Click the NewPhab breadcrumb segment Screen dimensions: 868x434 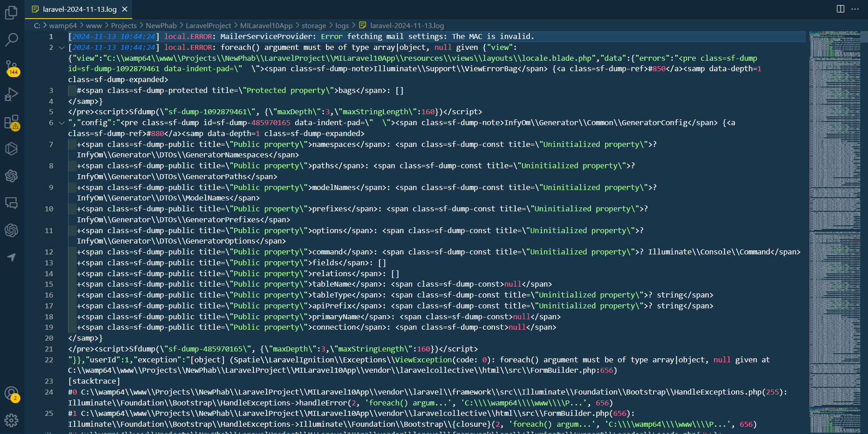(161, 25)
